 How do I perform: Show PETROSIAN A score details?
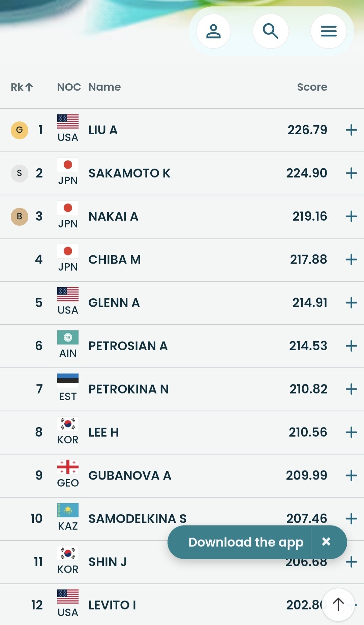(x=351, y=346)
